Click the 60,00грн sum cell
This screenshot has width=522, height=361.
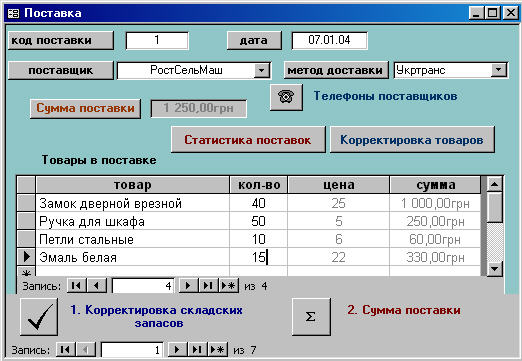[435, 239]
